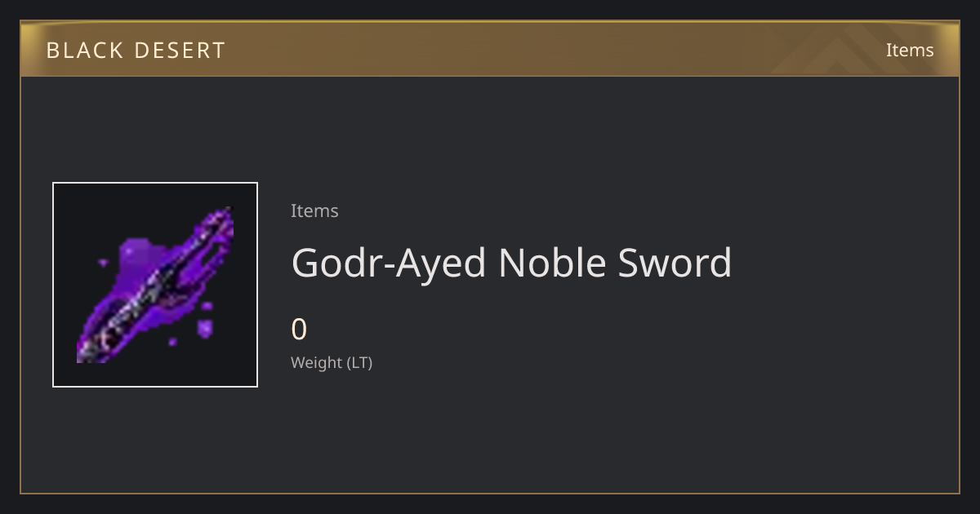Click the small purple droplets beside the sword
The image size is (980, 514).
(x=203, y=325)
